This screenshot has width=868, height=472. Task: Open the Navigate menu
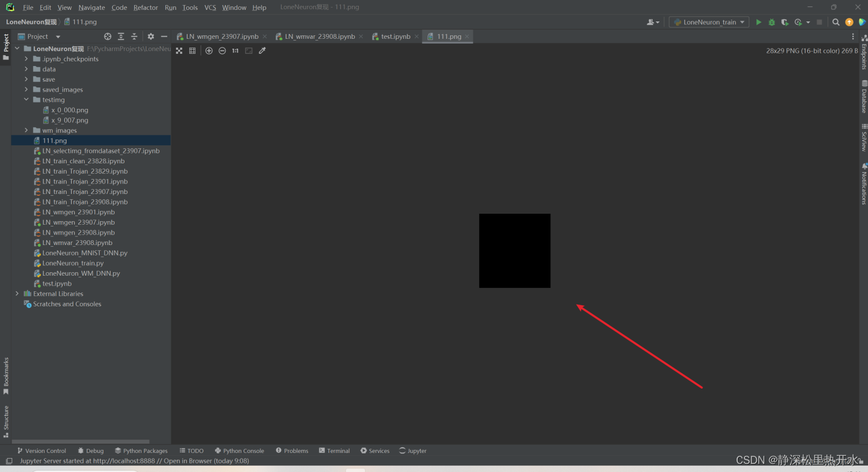(x=91, y=8)
